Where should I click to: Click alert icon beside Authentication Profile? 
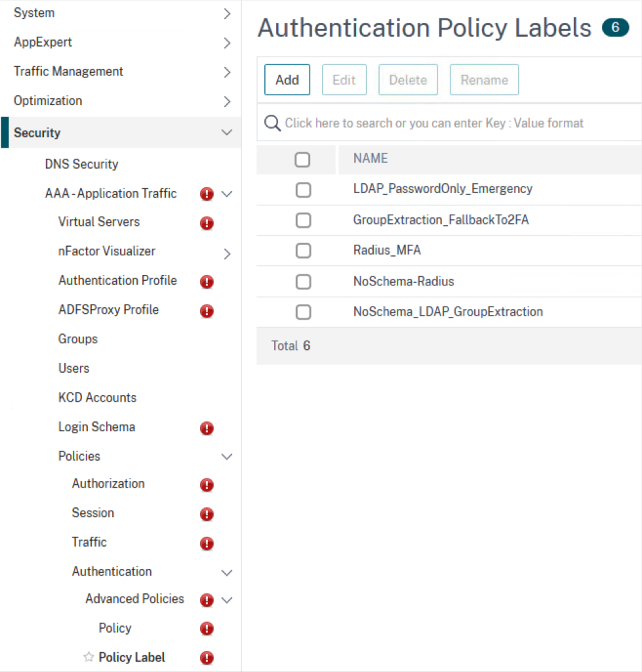(207, 282)
